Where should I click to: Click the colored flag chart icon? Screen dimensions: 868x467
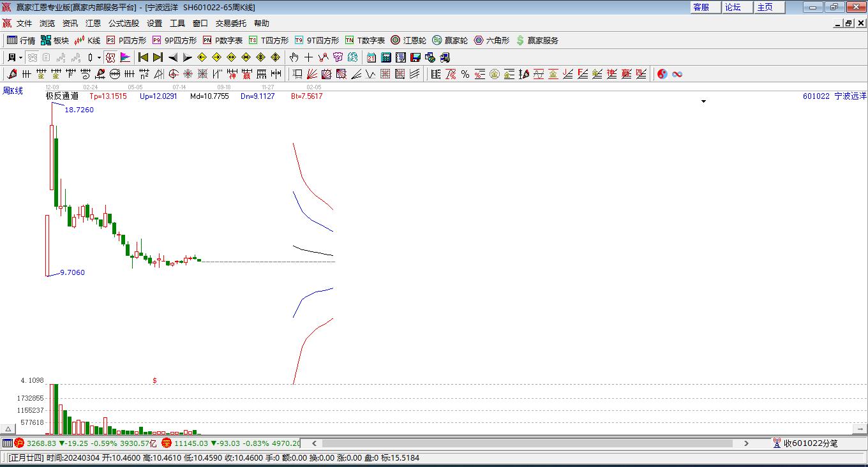[x=125, y=57]
